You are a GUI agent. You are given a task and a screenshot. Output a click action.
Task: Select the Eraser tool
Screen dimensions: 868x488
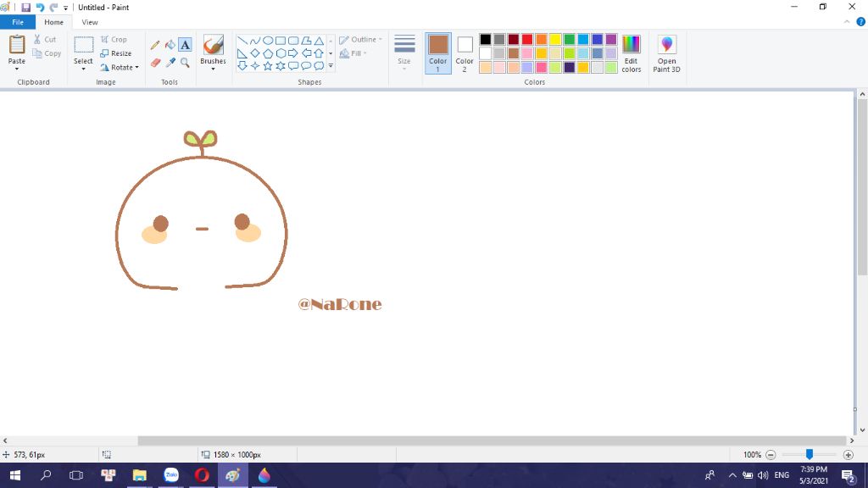(155, 63)
